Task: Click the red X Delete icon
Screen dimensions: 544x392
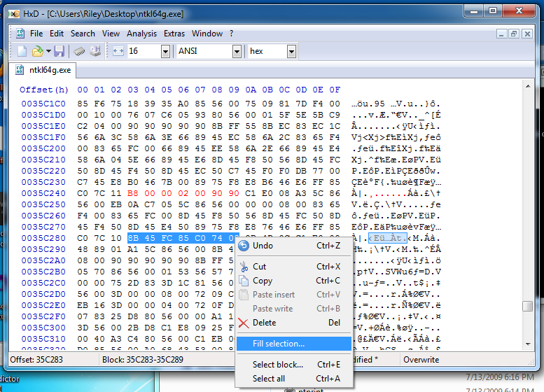Action: coord(244,323)
